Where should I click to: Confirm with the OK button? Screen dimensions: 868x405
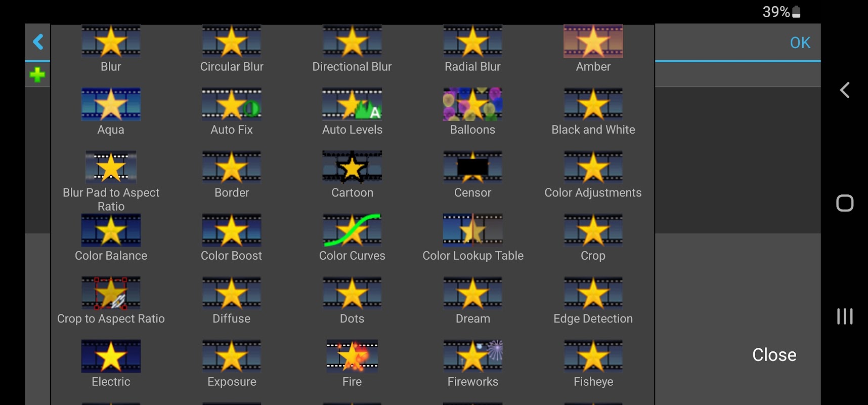800,43
